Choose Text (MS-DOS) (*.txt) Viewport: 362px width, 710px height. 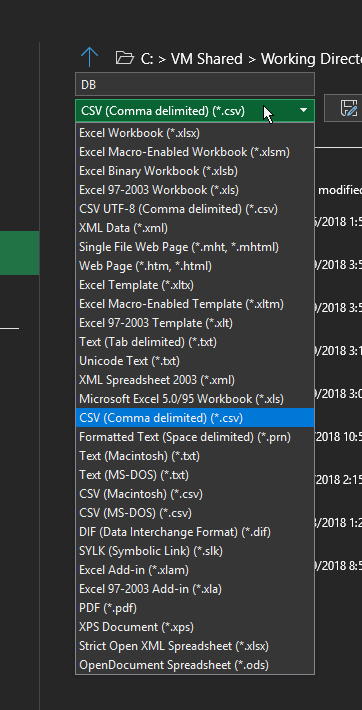[x=195, y=475]
